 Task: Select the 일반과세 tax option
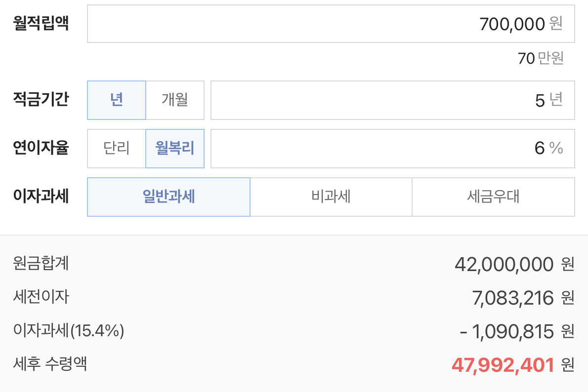click(x=168, y=196)
